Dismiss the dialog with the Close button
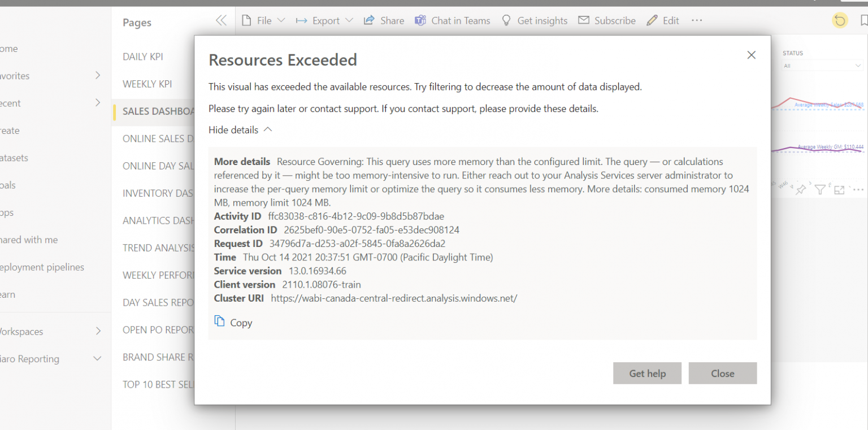Screen dimensions: 868x430 tap(723, 373)
